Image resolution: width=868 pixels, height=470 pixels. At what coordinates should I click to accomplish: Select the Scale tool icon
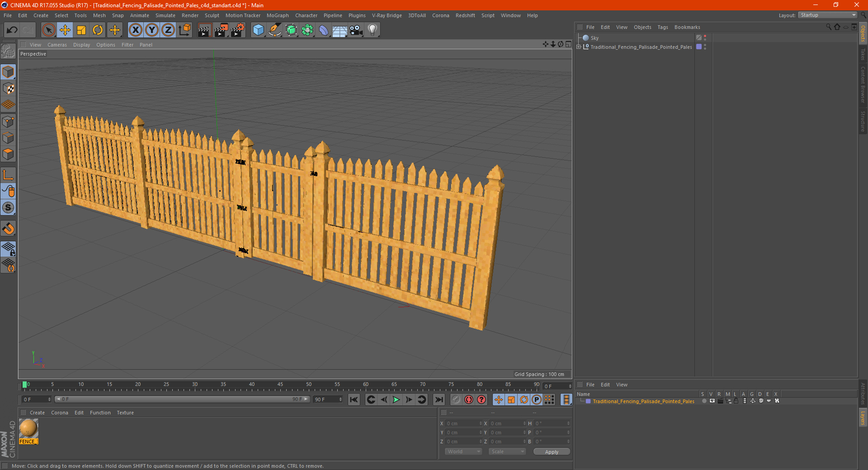click(81, 30)
